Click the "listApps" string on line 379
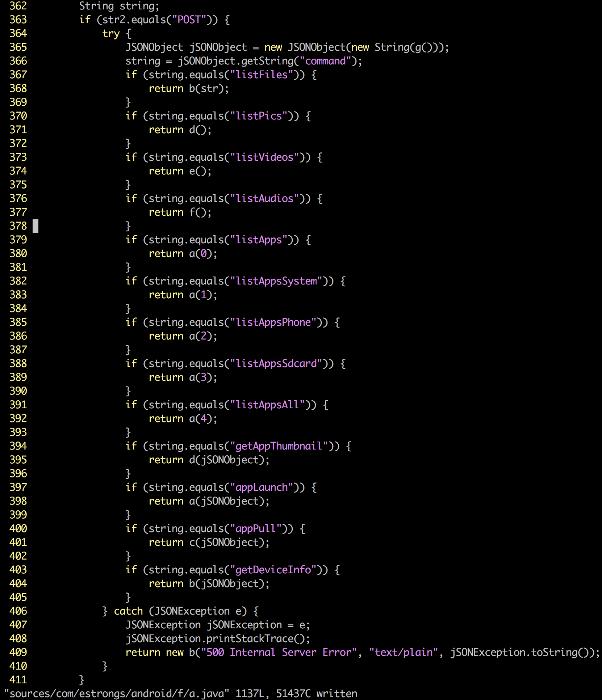Viewport: 602px width, 700px height. pyautogui.click(x=259, y=240)
